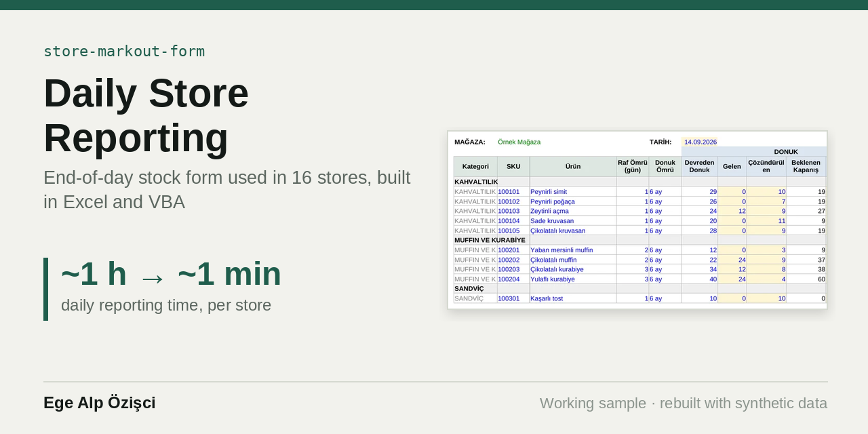
Task: Click the MAĞAZA: label
Action: point(470,142)
